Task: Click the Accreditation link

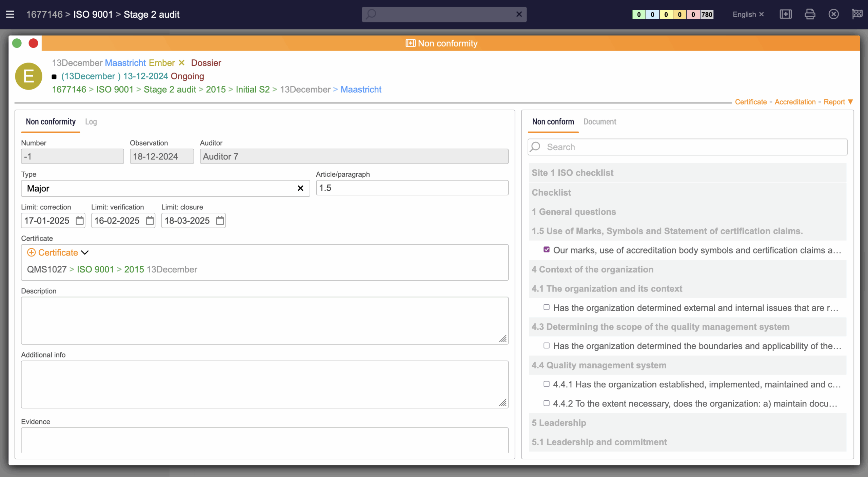Action: coord(795,102)
